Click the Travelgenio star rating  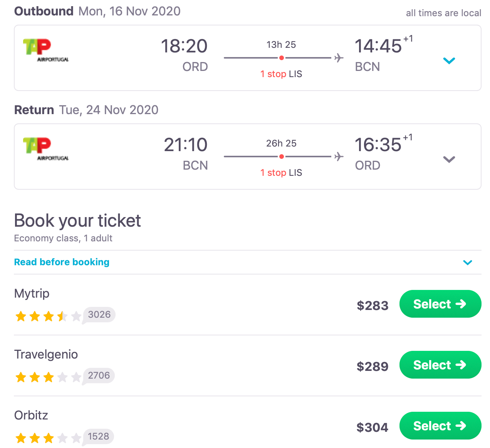point(48,377)
